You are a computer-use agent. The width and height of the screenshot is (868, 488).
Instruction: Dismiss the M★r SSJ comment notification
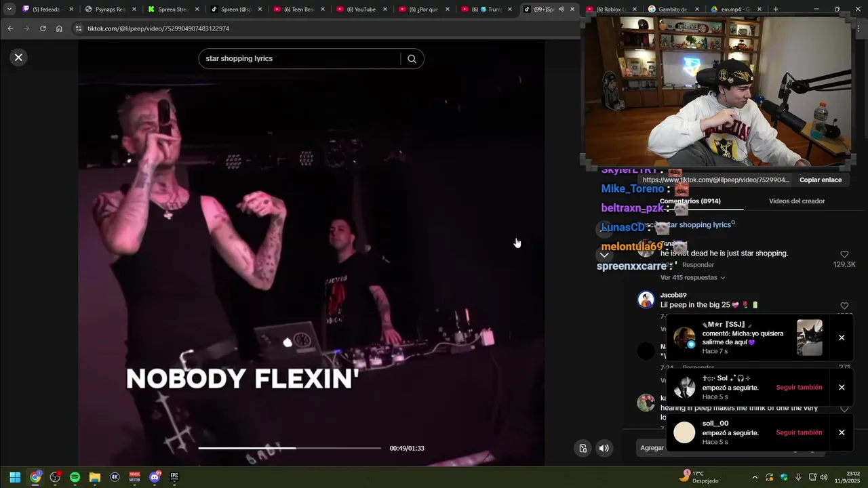pyautogui.click(x=842, y=338)
